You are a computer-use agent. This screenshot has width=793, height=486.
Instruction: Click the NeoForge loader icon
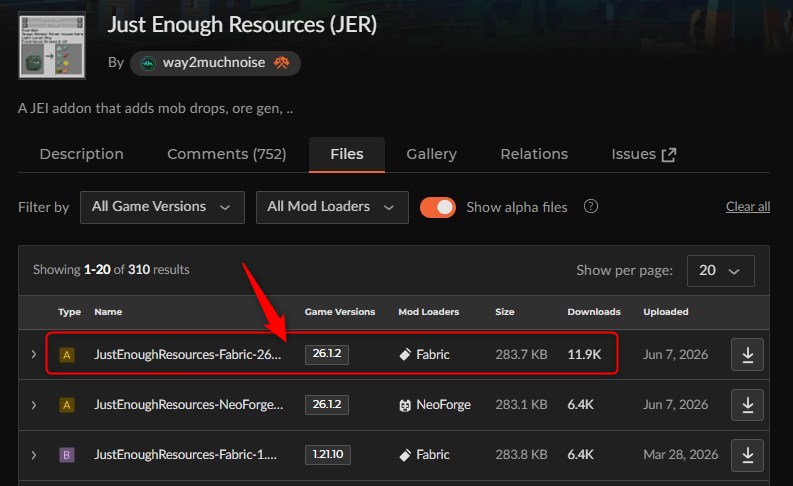tap(405, 405)
